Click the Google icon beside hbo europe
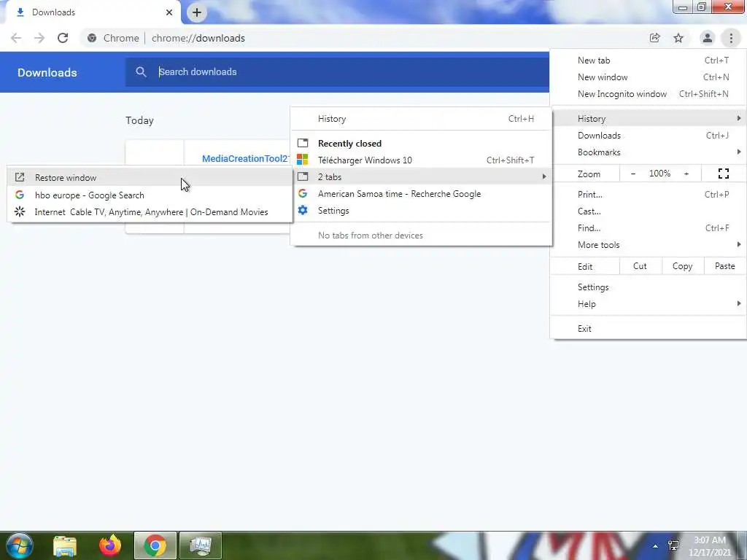The width and height of the screenshot is (747, 560). point(20,195)
